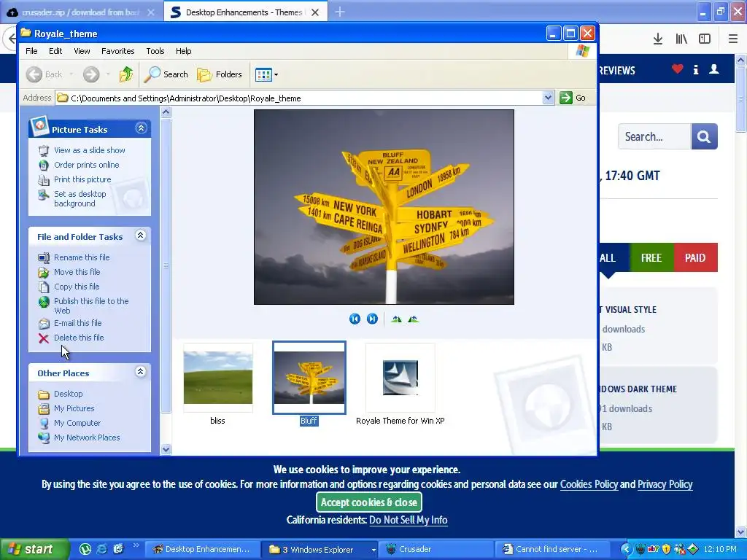Click the Back button in Explorer
The image size is (747, 560).
(x=44, y=74)
